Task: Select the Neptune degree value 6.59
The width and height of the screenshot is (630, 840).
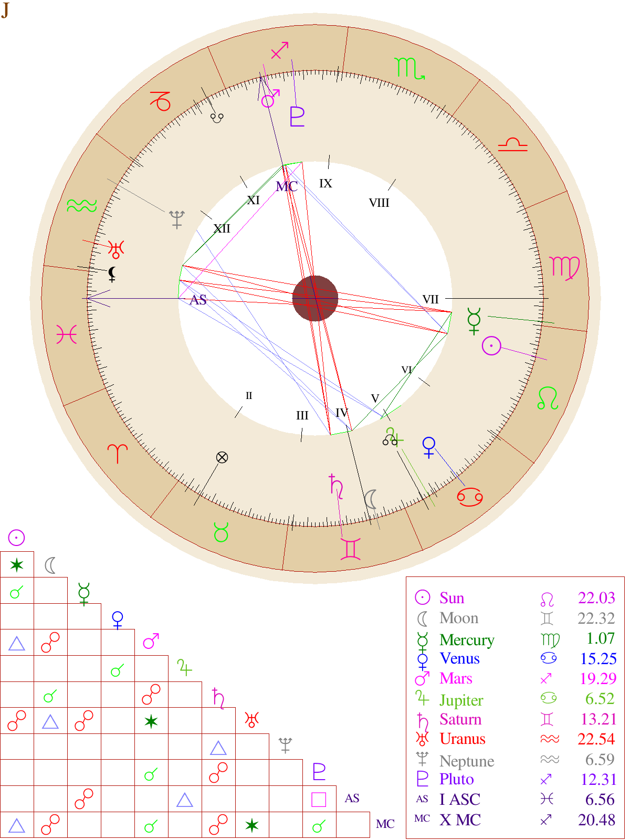Action: (x=600, y=760)
